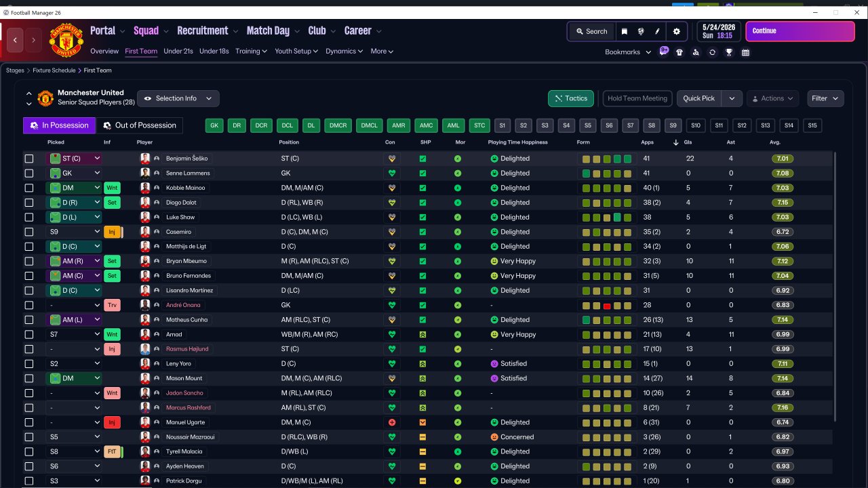Open the GK picked dropdown for Lammens

tap(74, 174)
